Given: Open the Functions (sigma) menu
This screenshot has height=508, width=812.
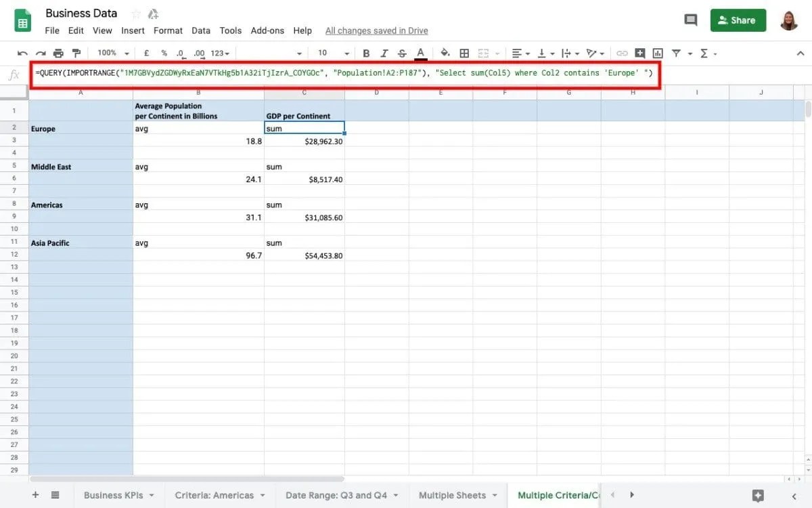Looking at the screenshot, I should click(707, 53).
